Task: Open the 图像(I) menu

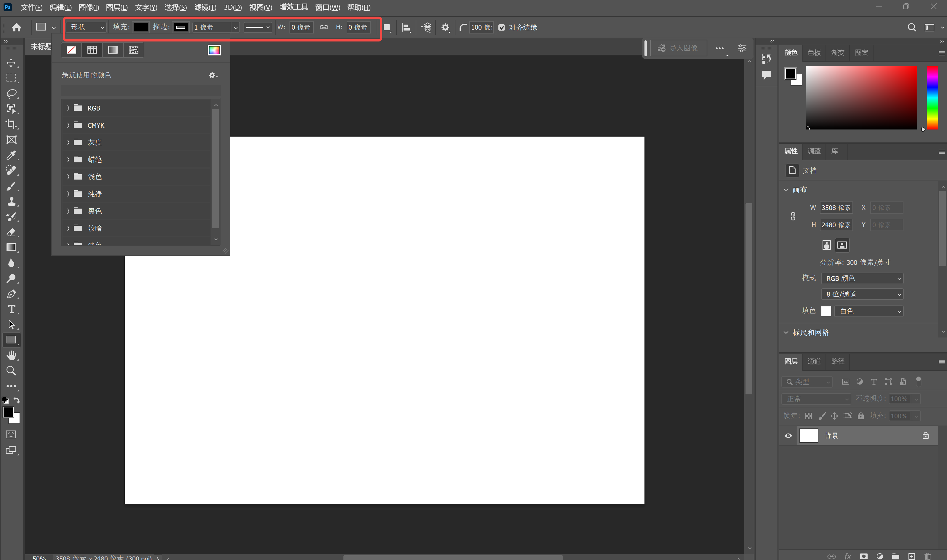Action: [89, 7]
